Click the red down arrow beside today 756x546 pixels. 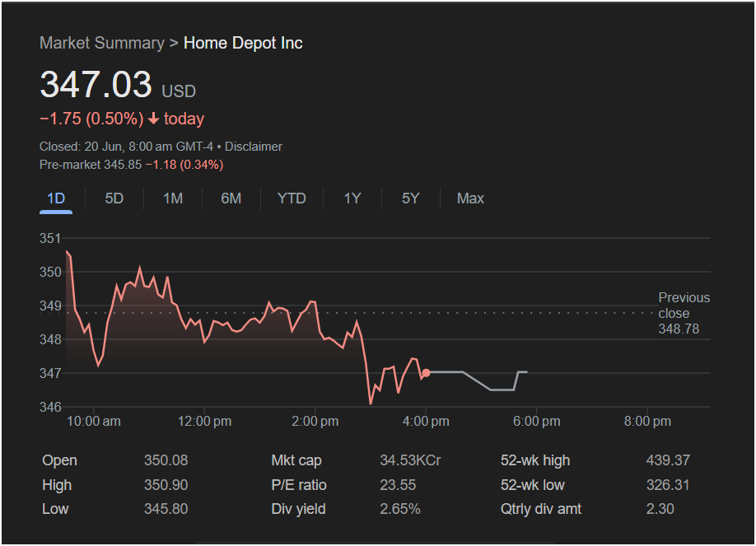pyautogui.click(x=154, y=119)
